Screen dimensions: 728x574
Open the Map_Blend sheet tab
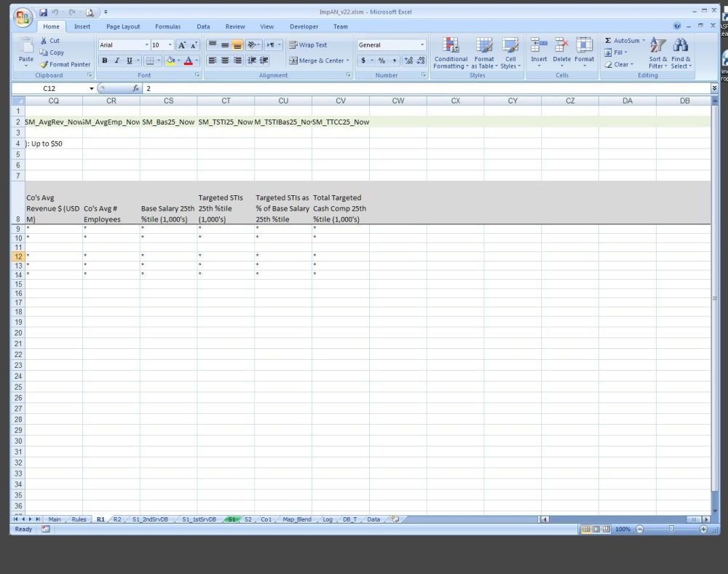tap(297, 519)
